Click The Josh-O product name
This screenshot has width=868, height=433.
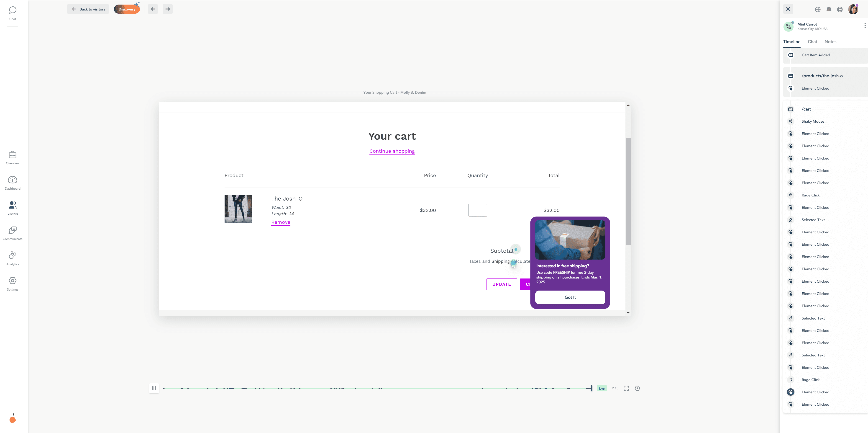[x=287, y=199]
